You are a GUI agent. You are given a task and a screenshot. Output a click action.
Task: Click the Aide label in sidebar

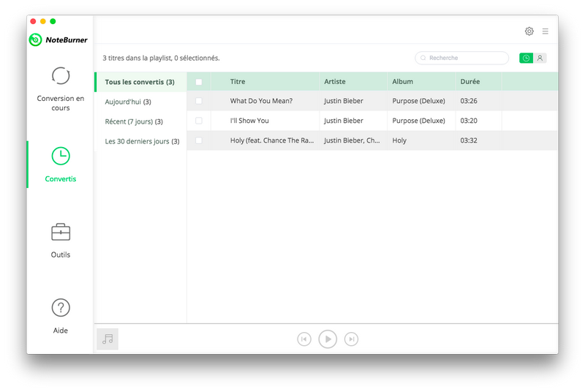pyautogui.click(x=61, y=331)
